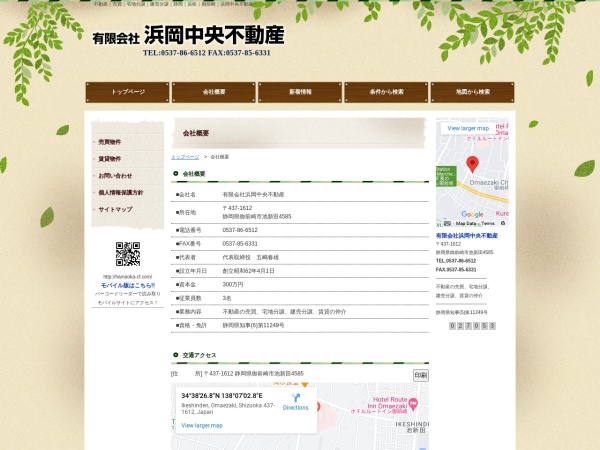Open the 新着情報 navigation button

pyautogui.click(x=300, y=92)
